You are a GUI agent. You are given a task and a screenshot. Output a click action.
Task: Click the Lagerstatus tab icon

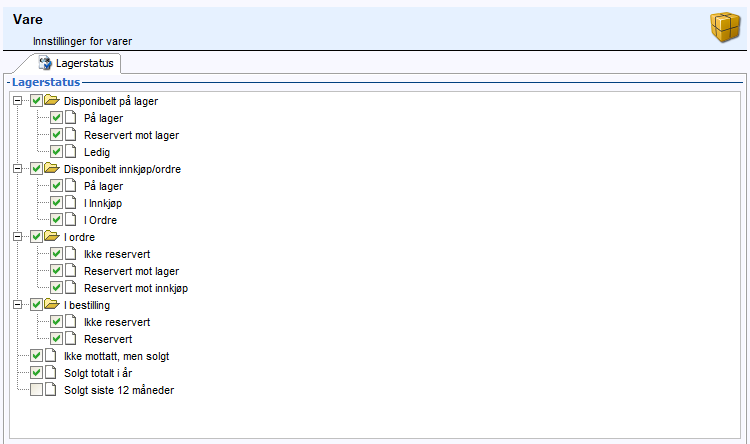click(45, 63)
